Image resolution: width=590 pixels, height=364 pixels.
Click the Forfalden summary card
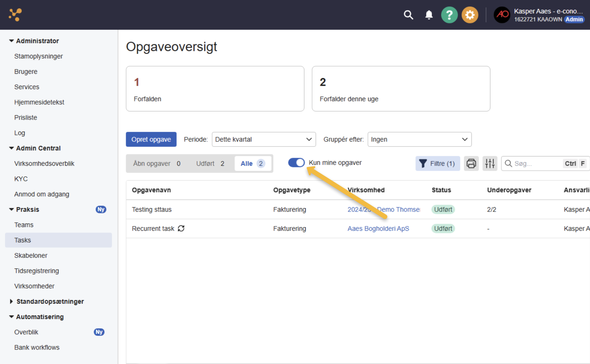(x=215, y=89)
